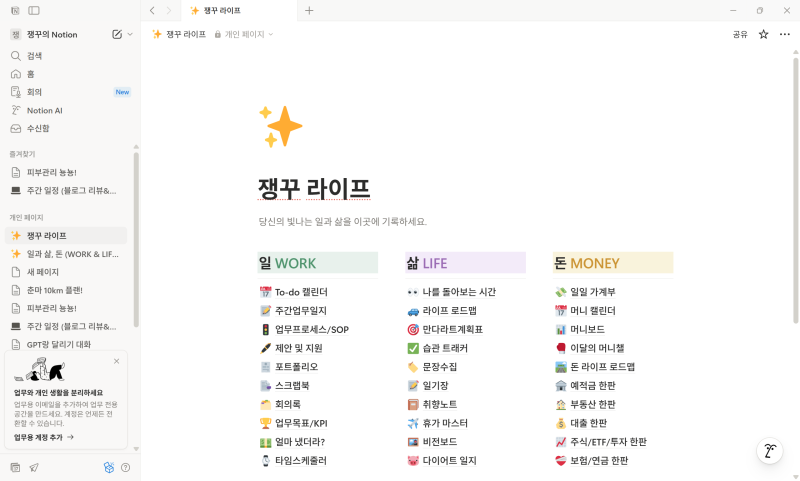The image size is (800, 481).
Task: Go forward with the right arrow
Action: click(168, 11)
